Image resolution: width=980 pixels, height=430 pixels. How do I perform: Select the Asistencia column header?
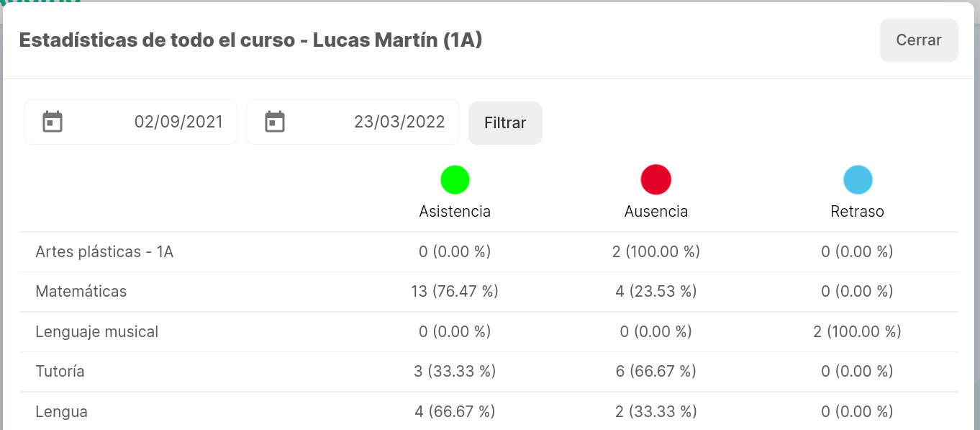[x=455, y=212]
